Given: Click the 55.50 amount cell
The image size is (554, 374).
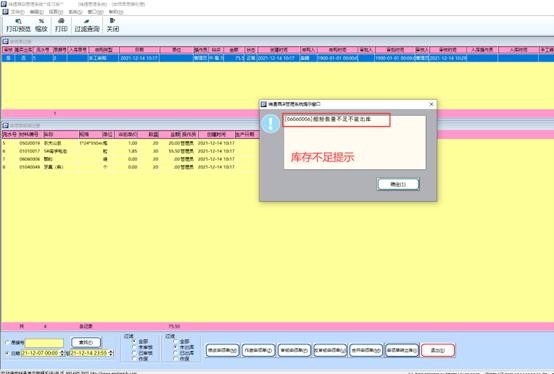Looking at the screenshot, I should pyautogui.click(x=174, y=151).
